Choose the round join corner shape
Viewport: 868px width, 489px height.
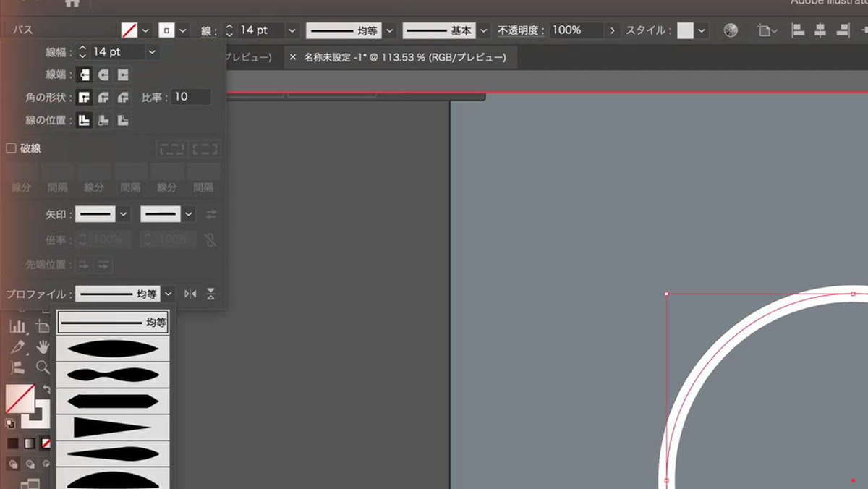pyautogui.click(x=104, y=97)
